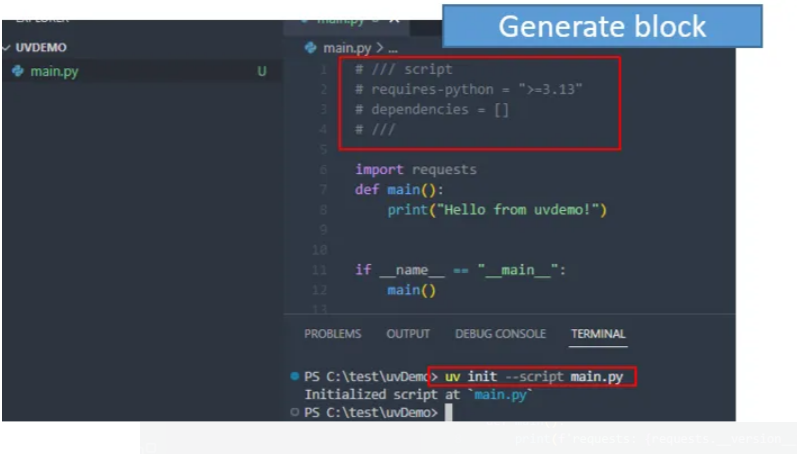
Task: Click in the terminal at the blinking cursor
Action: coord(449,412)
